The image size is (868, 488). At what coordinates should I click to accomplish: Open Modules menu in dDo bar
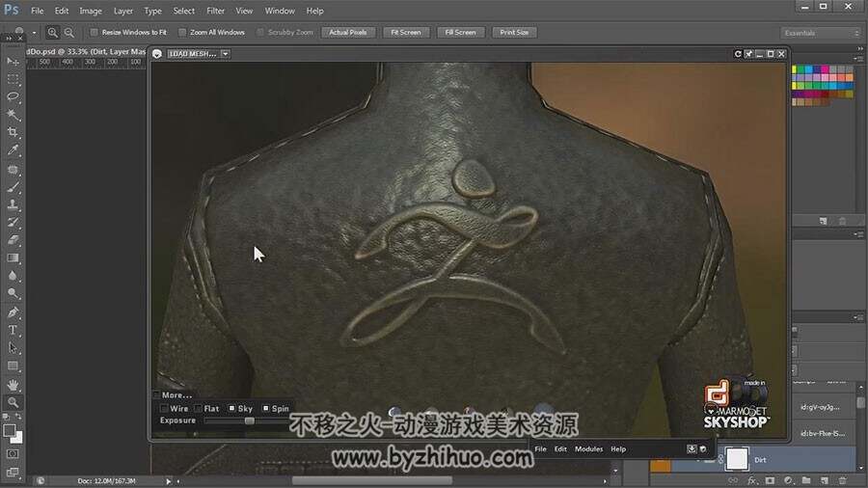click(588, 449)
